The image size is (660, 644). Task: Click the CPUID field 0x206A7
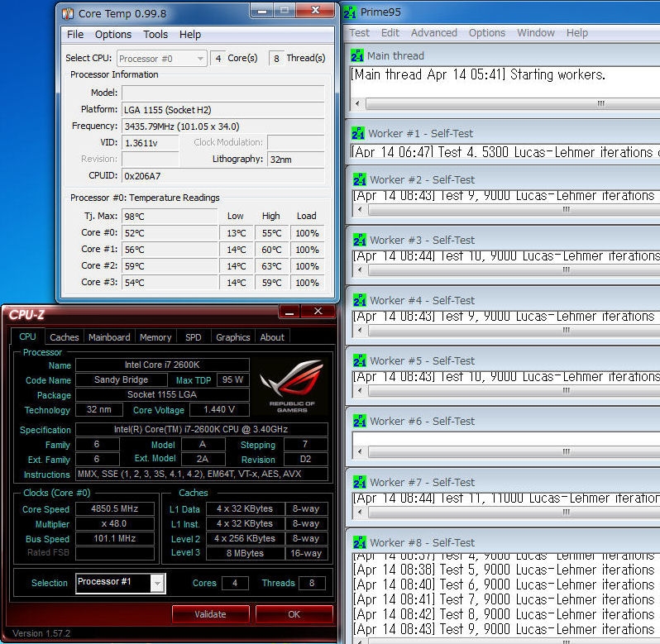[222, 176]
